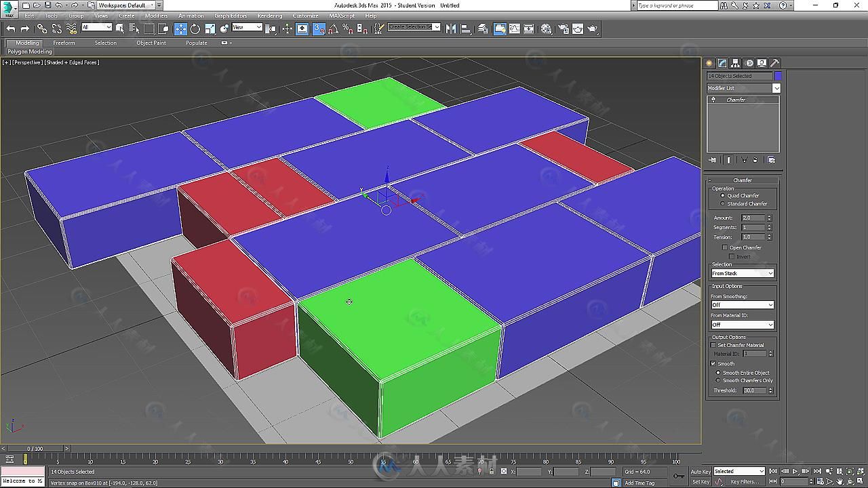Toggle Window/Crossing selection mode
The width and height of the screenshot is (868, 488).
163,28
